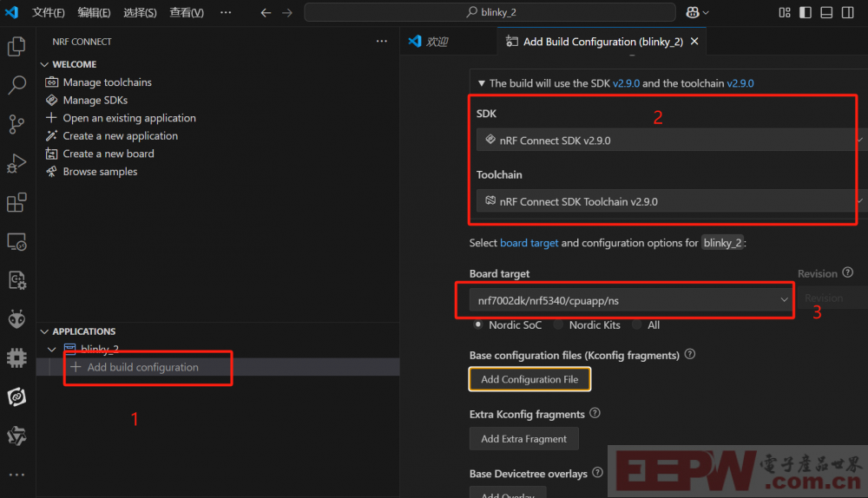Open the Board target dropdown
This screenshot has height=498, width=868.
631,300
